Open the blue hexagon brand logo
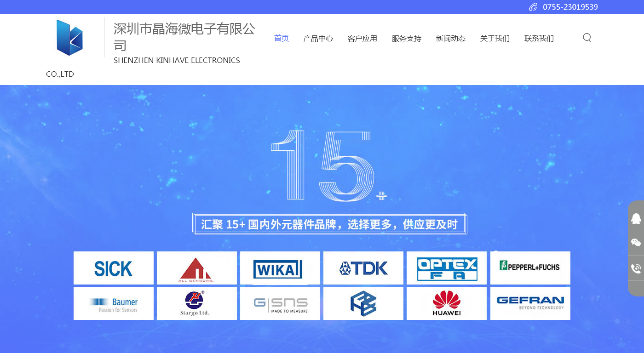This screenshot has height=353, width=644. pyautogui.click(x=363, y=303)
